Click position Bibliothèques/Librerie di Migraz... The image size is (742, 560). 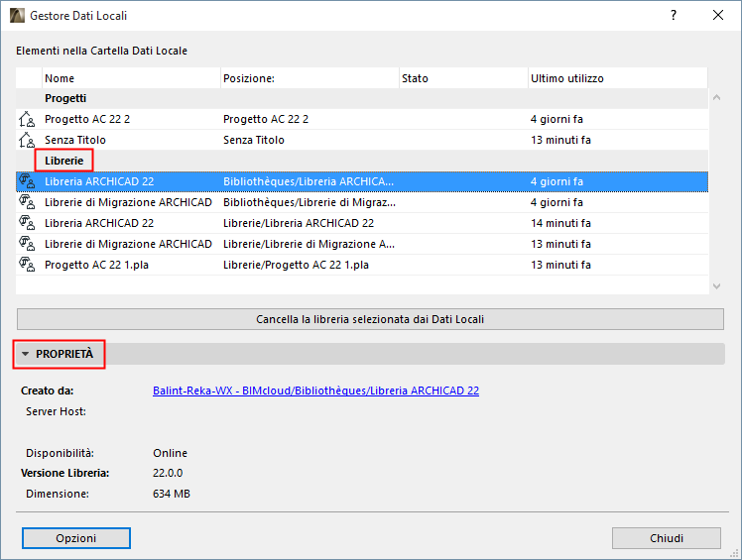click(309, 202)
